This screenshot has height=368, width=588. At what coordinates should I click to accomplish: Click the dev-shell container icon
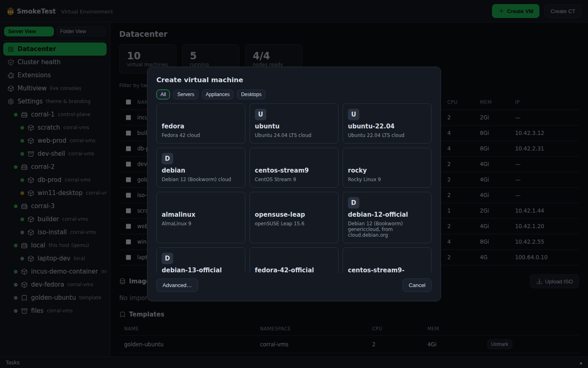(31, 154)
